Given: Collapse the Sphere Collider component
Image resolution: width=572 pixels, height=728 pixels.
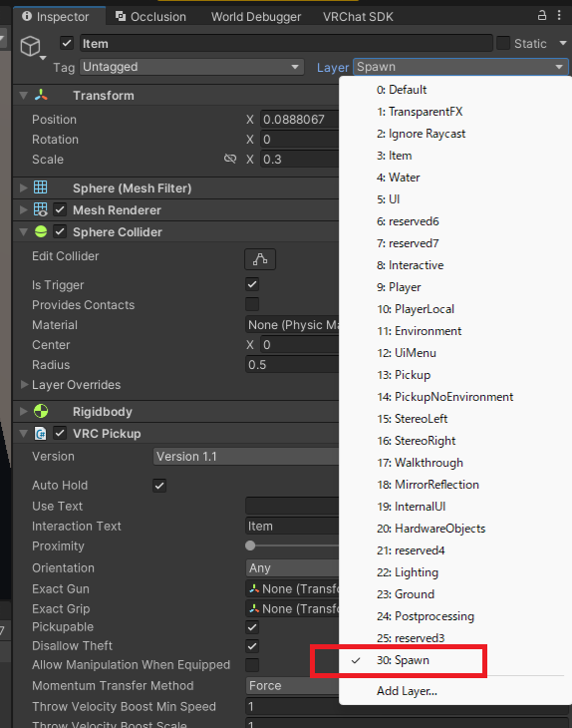Looking at the screenshot, I should pyautogui.click(x=24, y=231).
